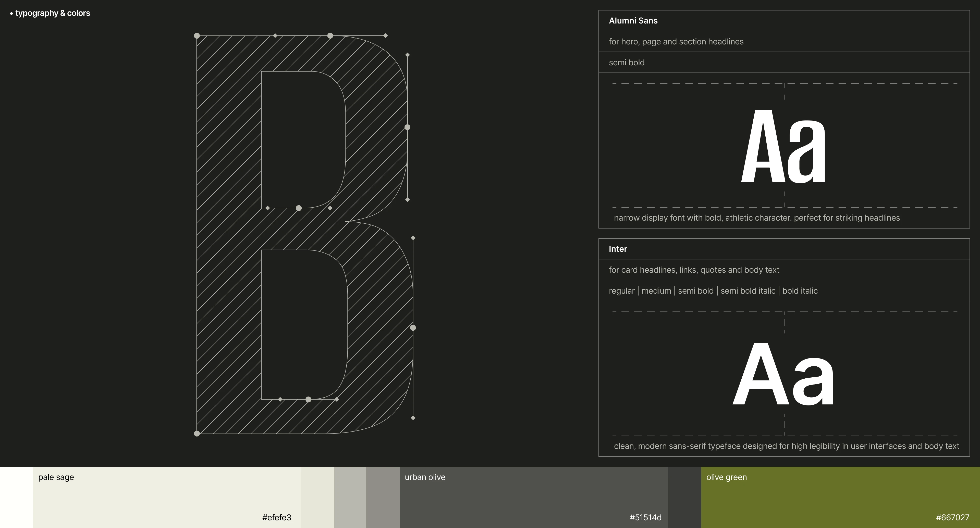Click the anchor point under B's upper counter
980x528 pixels.
(x=299, y=208)
